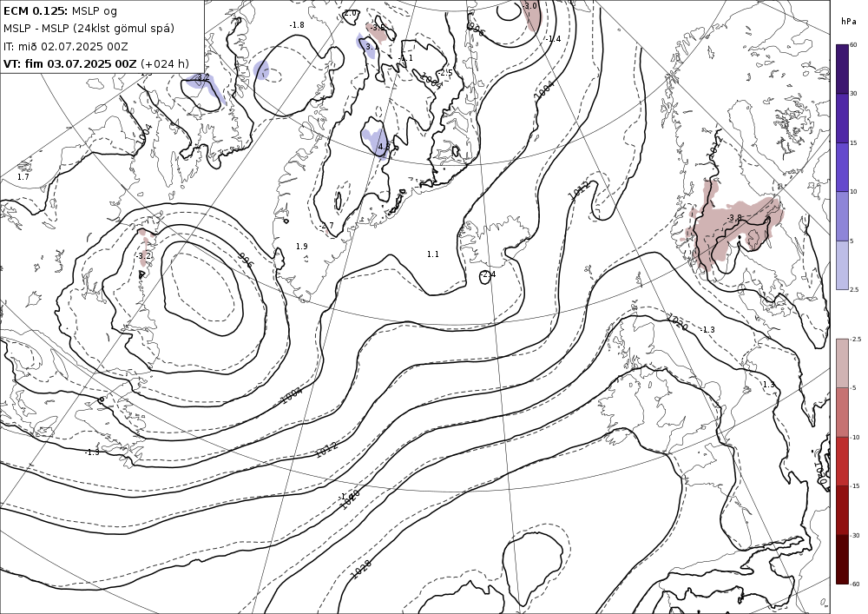Select palest lavender swatch between 5 and 2.5
The width and height of the screenshot is (868, 614).
point(842,265)
